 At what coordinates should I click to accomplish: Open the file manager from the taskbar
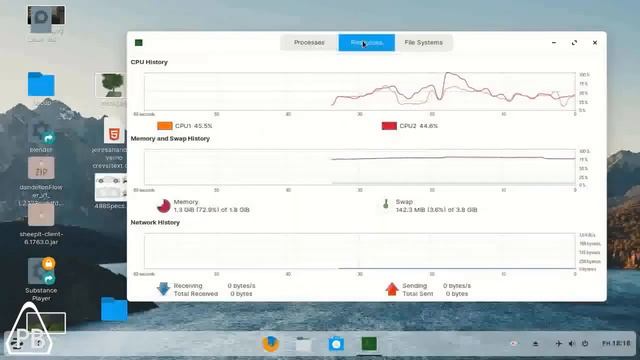tap(304, 344)
